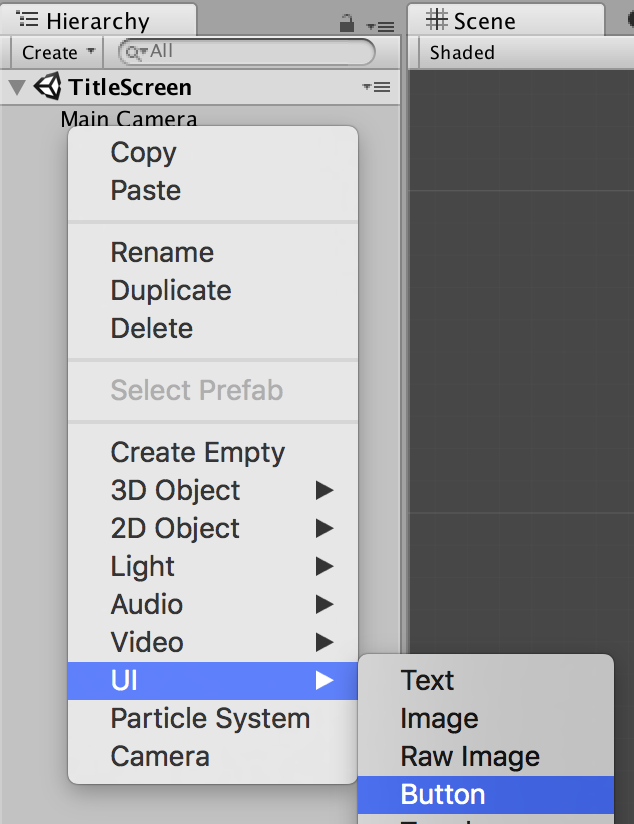Click the Hierarchy search field
Screen dimensions: 634x824
pyautogui.click(x=255, y=52)
